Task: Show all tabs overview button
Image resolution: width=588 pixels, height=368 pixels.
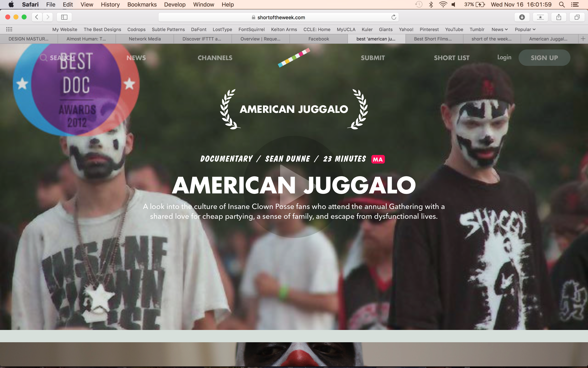Action: pos(577,17)
